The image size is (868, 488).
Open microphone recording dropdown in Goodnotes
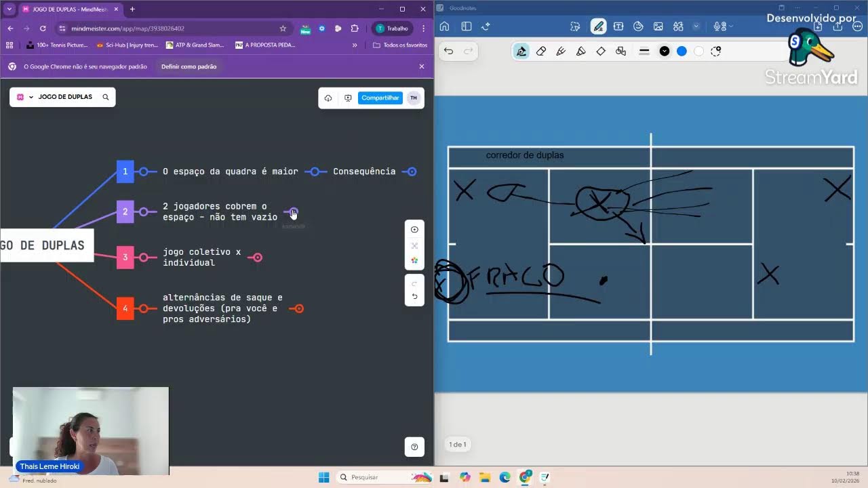(723, 26)
